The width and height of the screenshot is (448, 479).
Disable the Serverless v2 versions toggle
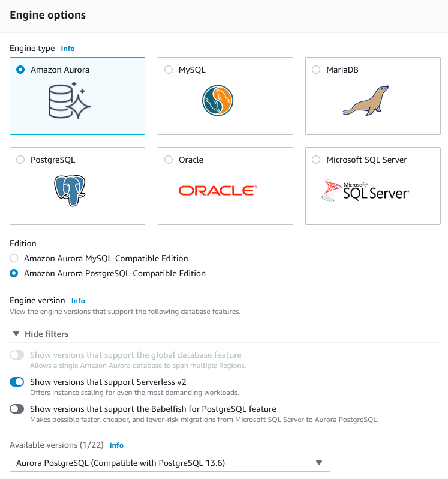pos(17,382)
